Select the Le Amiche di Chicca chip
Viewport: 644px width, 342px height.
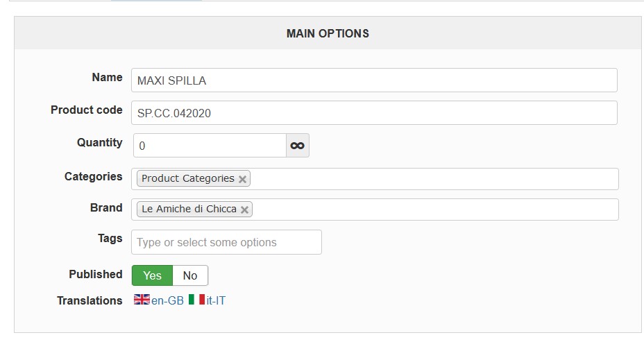coord(189,210)
